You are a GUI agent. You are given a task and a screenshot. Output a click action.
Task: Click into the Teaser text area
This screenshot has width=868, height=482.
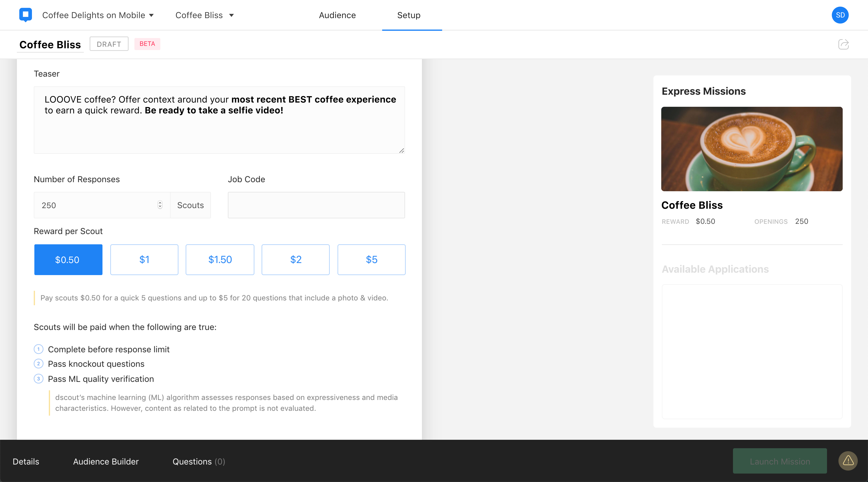219,120
